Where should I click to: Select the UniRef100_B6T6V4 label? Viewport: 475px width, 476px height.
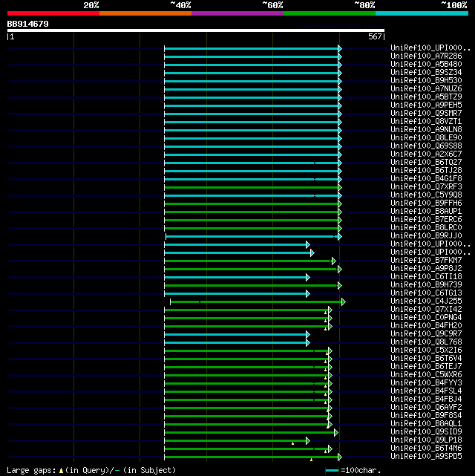(x=426, y=359)
